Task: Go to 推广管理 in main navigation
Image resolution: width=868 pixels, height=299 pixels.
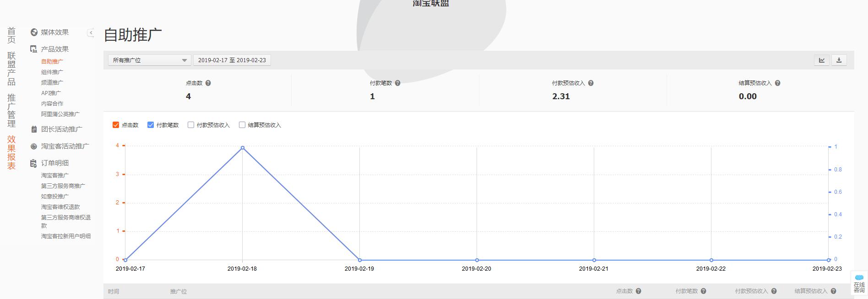Action: click(x=11, y=111)
